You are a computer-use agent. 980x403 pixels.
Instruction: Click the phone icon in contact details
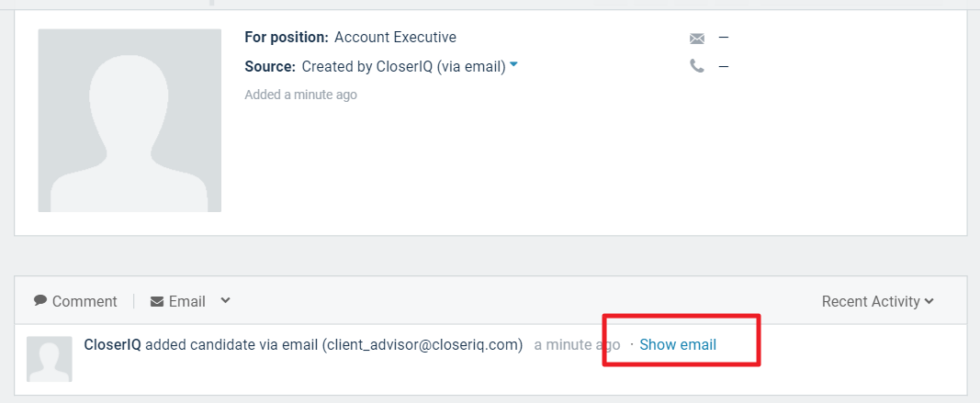697,66
